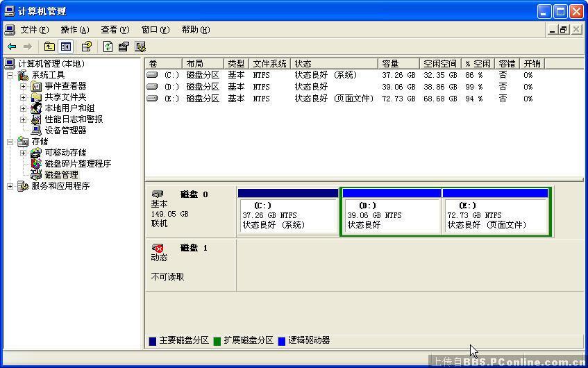Collapse the 系统工具 tree node
This screenshot has width=588, height=368.
pos(10,76)
